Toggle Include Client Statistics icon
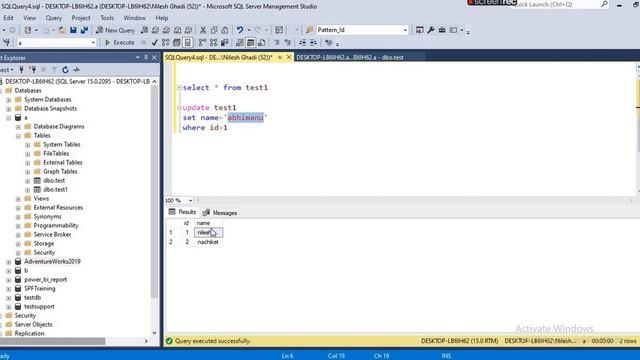The image size is (640, 360). point(224,42)
